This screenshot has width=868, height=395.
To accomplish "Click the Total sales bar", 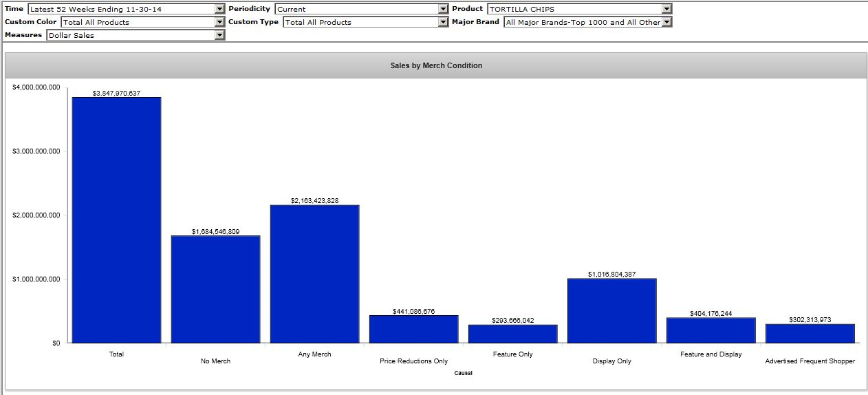I will coord(116,220).
